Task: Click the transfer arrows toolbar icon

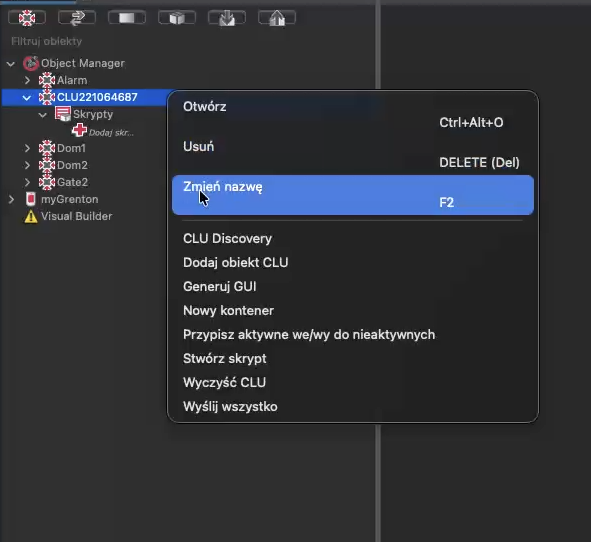Action: 77,18
